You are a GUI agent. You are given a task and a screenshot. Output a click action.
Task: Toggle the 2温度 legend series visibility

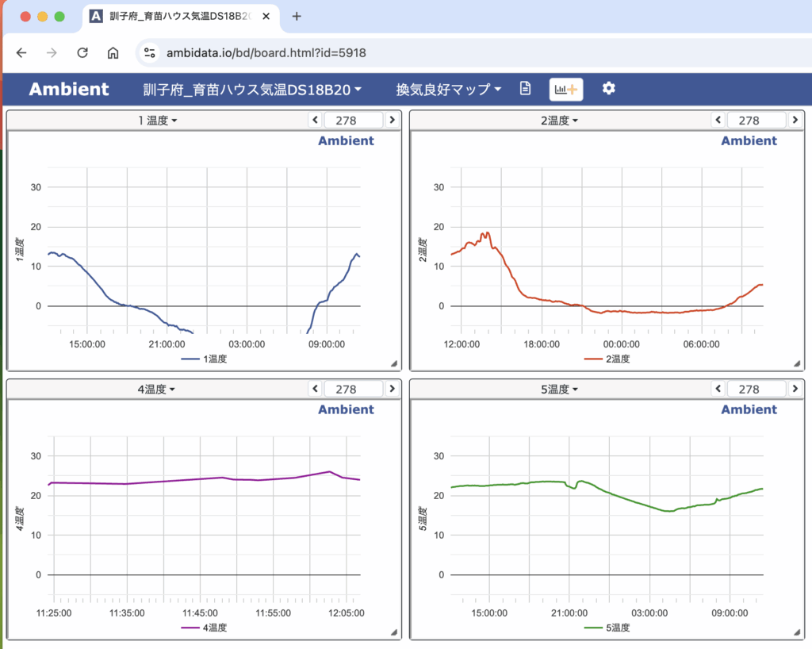[x=607, y=359]
